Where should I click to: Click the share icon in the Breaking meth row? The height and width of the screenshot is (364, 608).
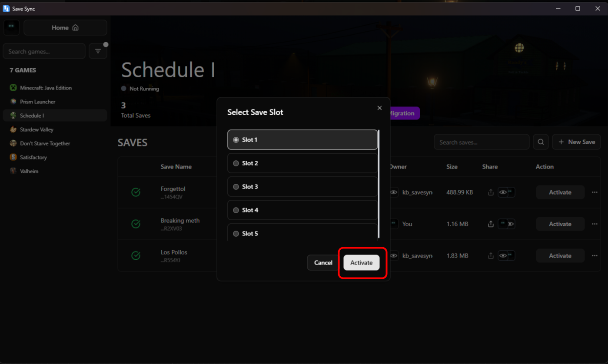coord(491,224)
